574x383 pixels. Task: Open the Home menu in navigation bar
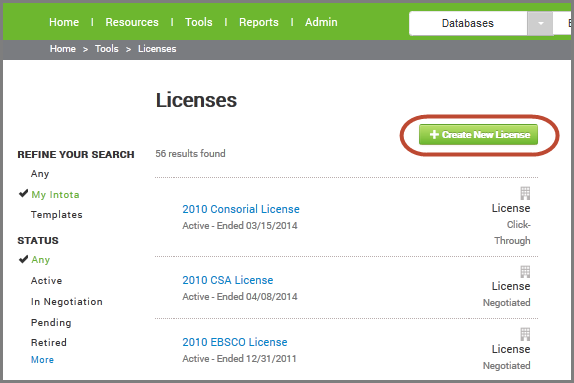[x=64, y=22]
